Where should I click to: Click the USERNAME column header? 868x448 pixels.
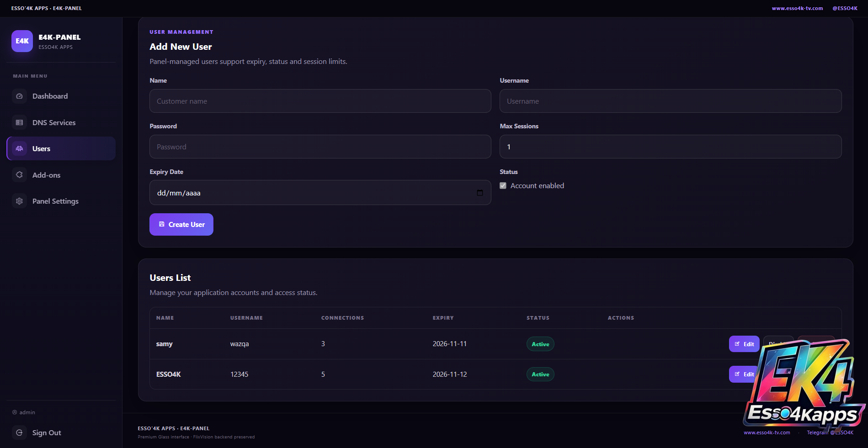(x=246, y=318)
